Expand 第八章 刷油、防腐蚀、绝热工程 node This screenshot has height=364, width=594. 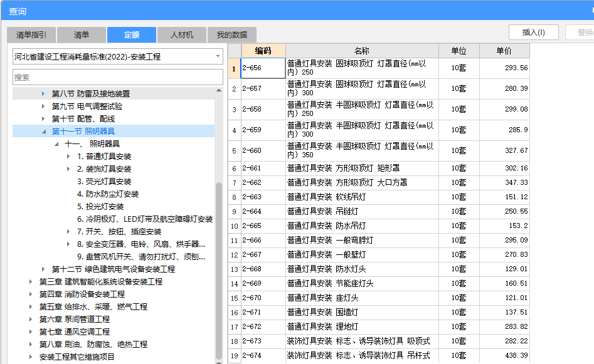(31, 345)
